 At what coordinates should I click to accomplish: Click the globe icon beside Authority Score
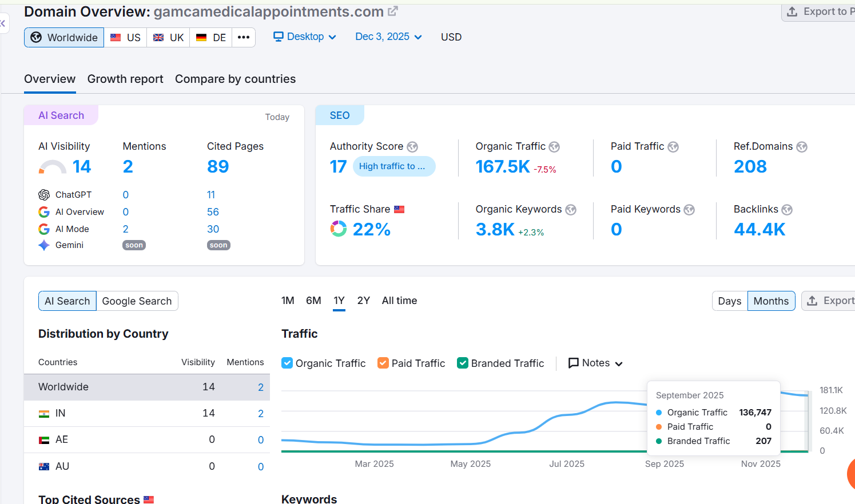pos(412,147)
